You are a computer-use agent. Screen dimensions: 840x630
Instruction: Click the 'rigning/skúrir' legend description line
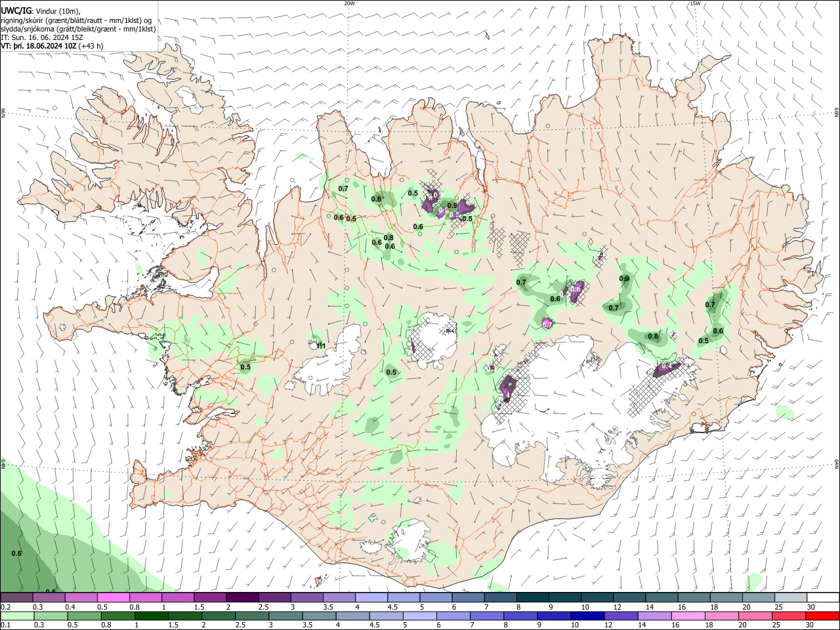(76, 20)
